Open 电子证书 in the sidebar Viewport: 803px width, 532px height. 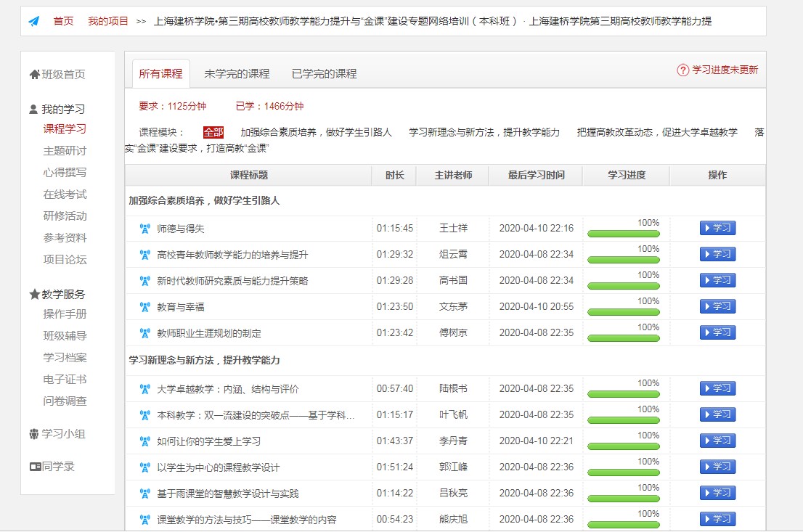[65, 379]
